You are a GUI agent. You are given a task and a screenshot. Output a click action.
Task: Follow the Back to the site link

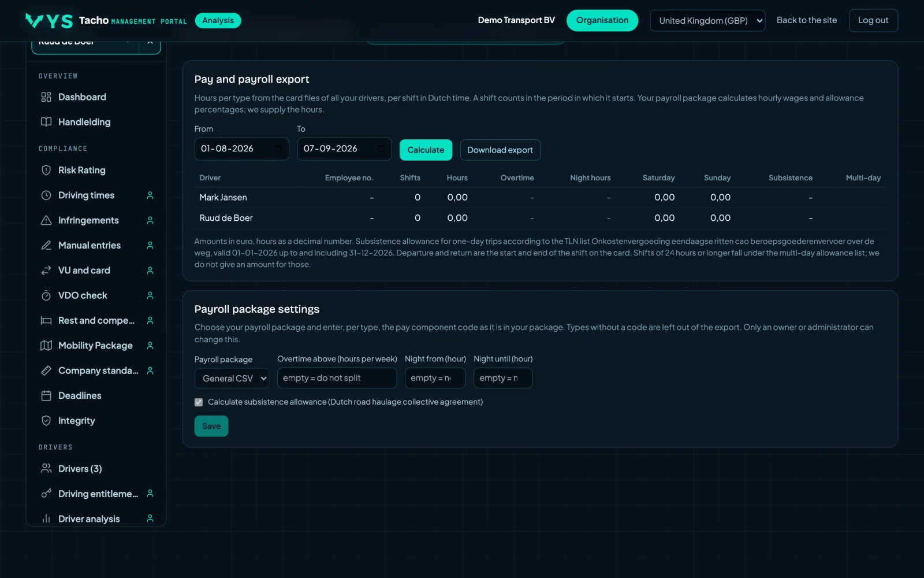click(807, 20)
